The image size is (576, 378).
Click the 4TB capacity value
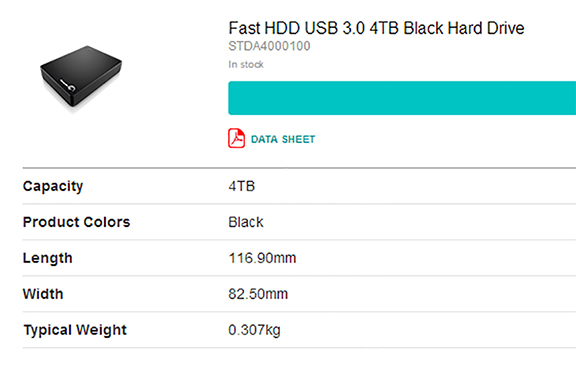point(241,186)
